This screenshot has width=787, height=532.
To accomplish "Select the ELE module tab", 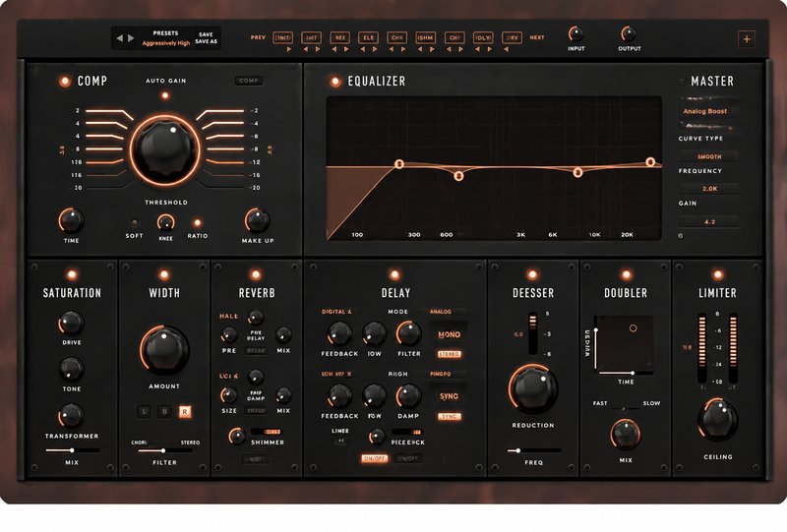I will click(x=368, y=37).
